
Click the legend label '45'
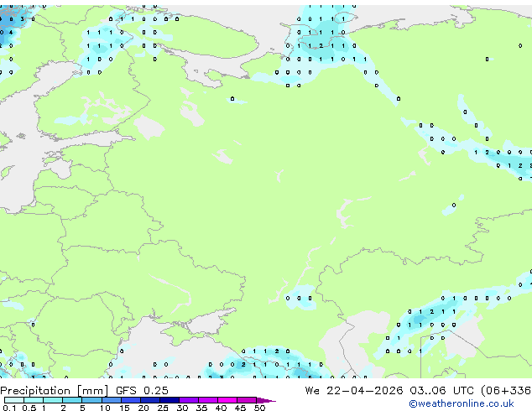(x=240, y=408)
